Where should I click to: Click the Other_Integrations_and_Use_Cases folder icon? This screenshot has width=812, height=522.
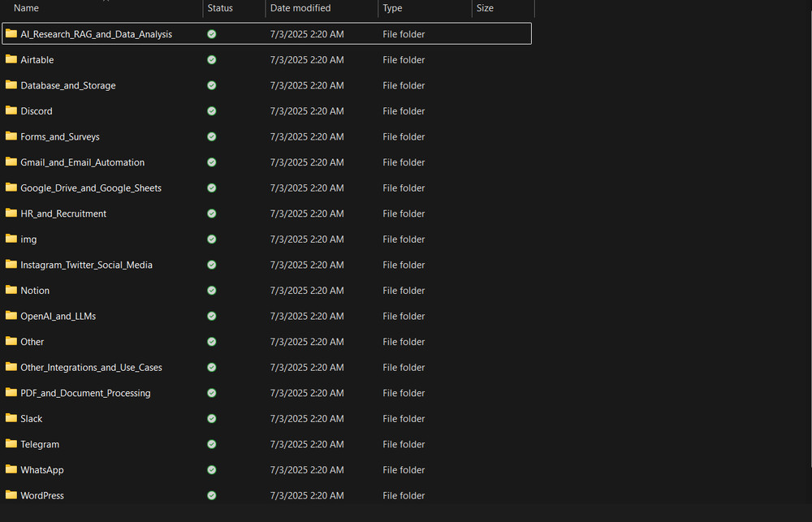(x=11, y=367)
